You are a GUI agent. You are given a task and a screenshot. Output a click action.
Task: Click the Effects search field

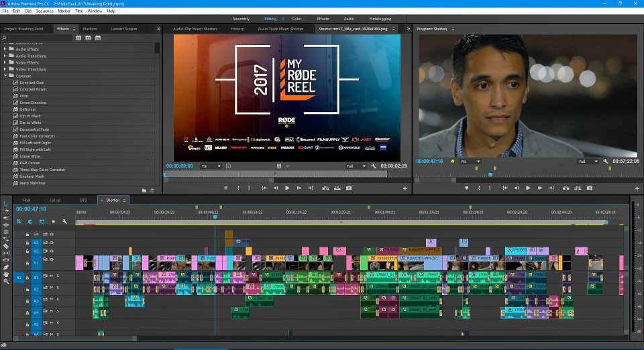click(40, 38)
